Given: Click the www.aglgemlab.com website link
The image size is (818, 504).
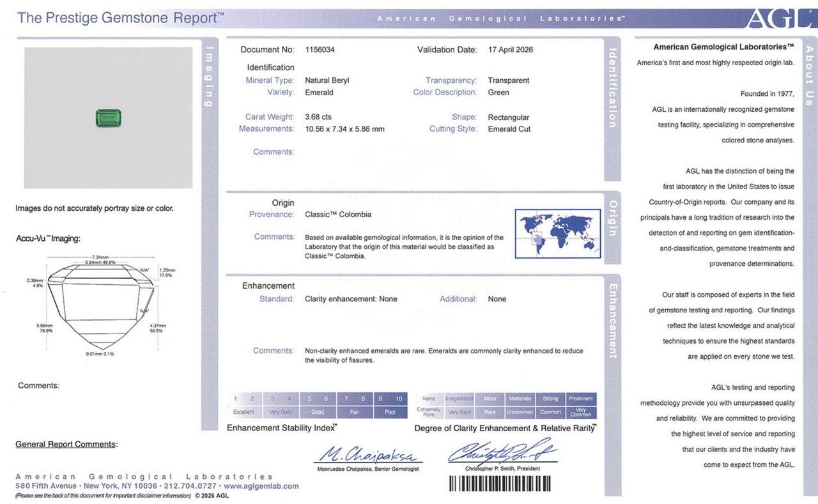Looking at the screenshot, I should (x=261, y=486).
